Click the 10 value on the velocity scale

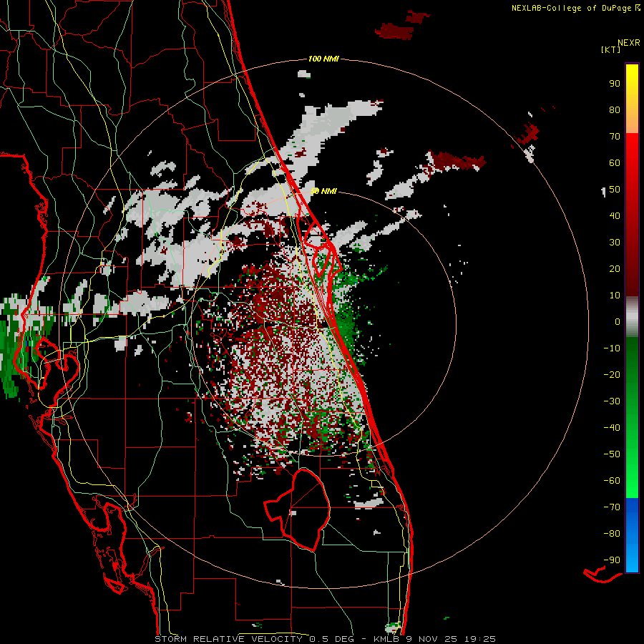[615, 296]
